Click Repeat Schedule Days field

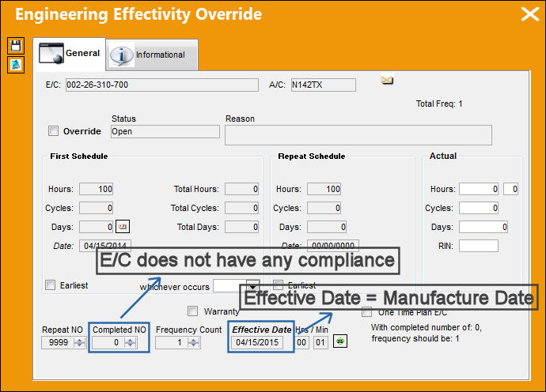coord(327,227)
